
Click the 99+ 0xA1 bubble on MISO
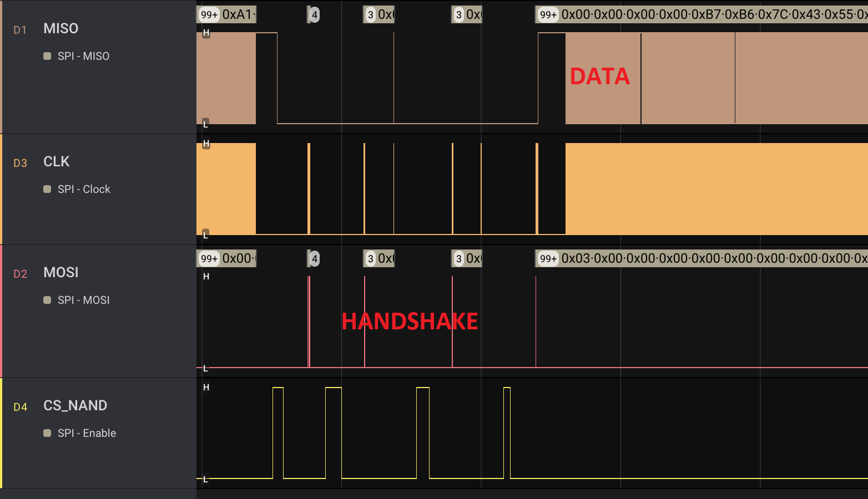click(227, 14)
